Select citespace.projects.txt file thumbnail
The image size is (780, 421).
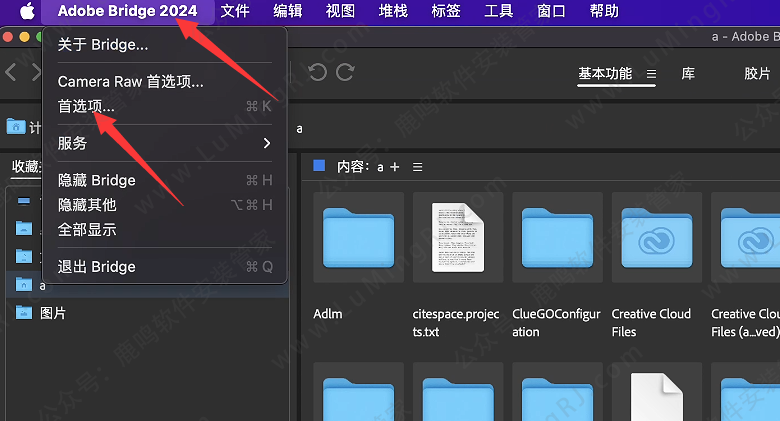pyautogui.click(x=458, y=238)
